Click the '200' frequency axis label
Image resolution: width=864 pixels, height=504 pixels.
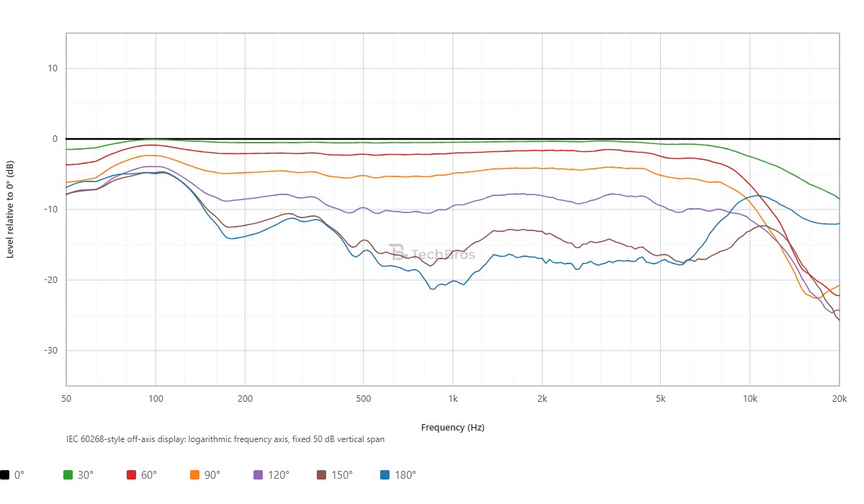point(245,398)
